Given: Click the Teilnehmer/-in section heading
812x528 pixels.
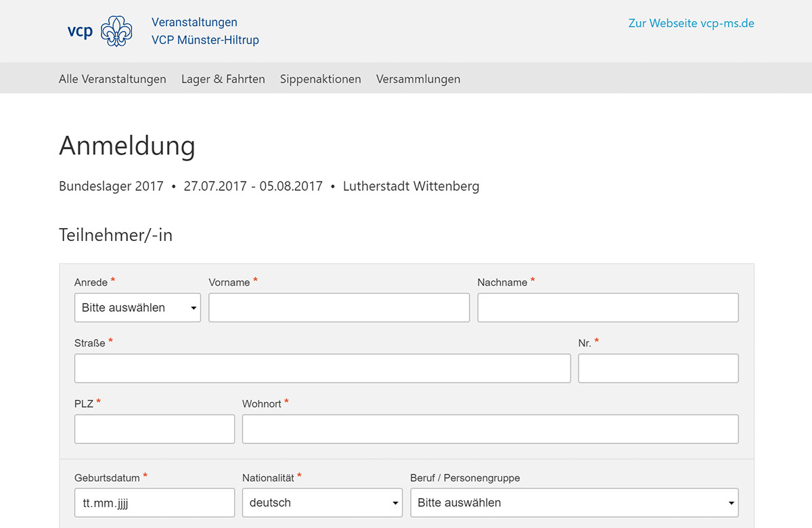Looking at the screenshot, I should (x=116, y=235).
